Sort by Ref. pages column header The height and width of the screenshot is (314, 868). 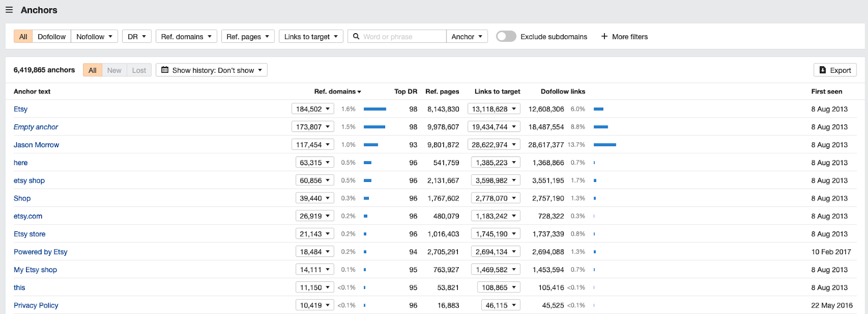click(x=442, y=91)
